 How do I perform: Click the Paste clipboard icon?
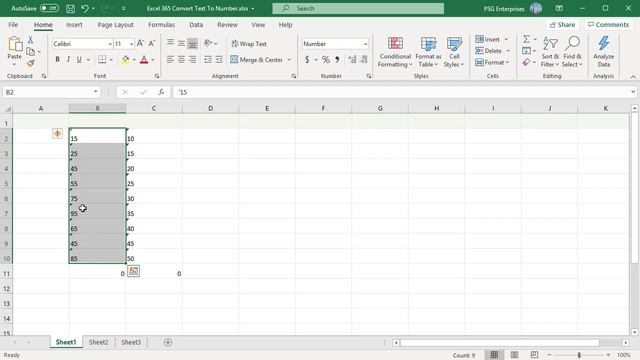[15, 44]
